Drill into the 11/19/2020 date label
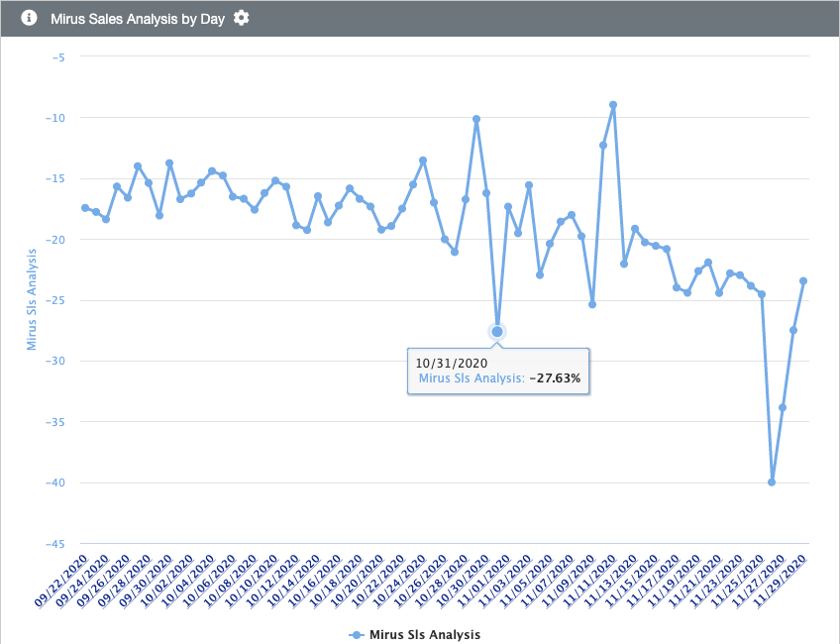 (673, 582)
